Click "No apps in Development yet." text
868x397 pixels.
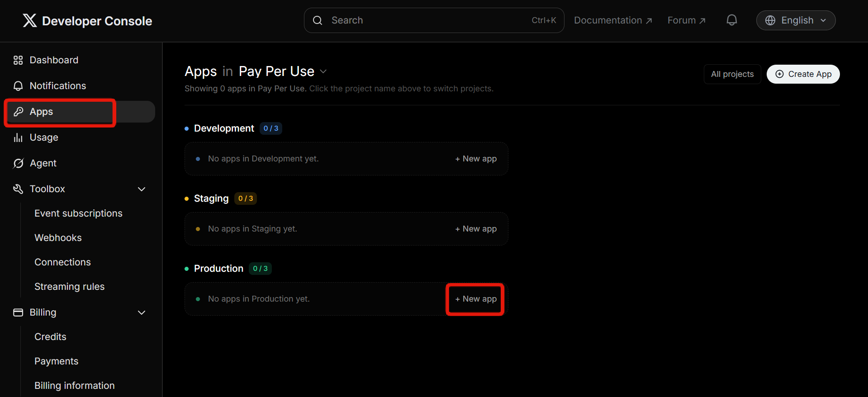pos(263,159)
